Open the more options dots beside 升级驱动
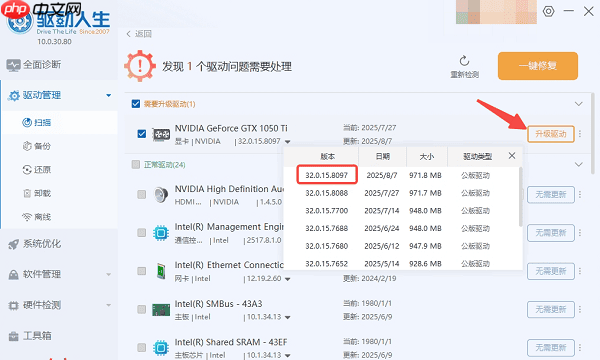The height and width of the screenshot is (360, 600). tap(580, 134)
